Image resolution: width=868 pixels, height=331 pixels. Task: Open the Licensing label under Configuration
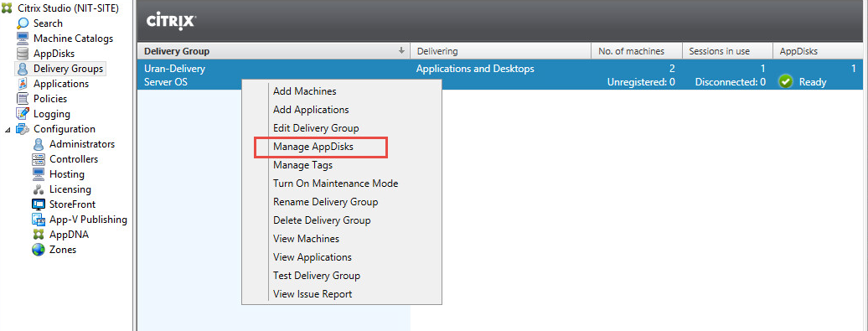tap(70, 189)
